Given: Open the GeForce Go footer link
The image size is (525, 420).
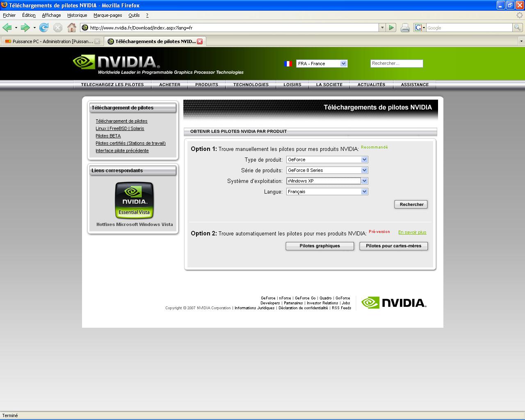Looking at the screenshot, I should coord(305,298).
